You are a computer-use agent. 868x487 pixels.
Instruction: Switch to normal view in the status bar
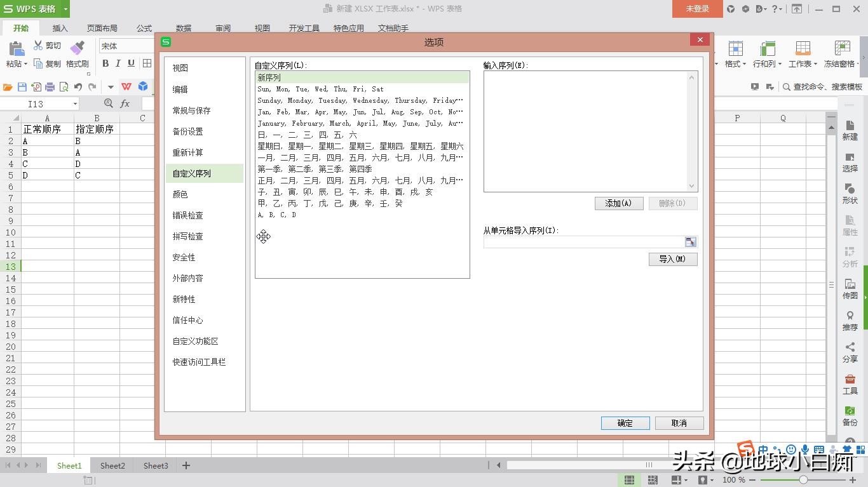[628, 480]
